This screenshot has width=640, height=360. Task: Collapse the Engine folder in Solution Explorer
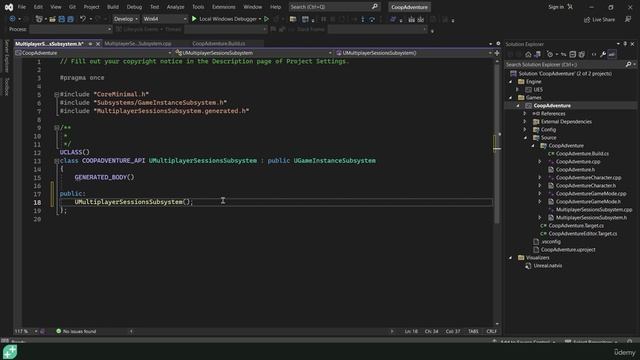(x=511, y=82)
